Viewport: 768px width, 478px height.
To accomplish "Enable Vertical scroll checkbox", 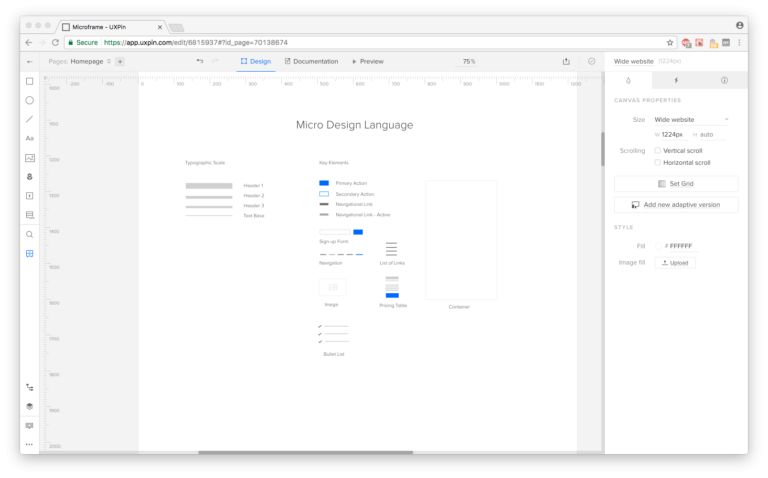I will pos(658,150).
